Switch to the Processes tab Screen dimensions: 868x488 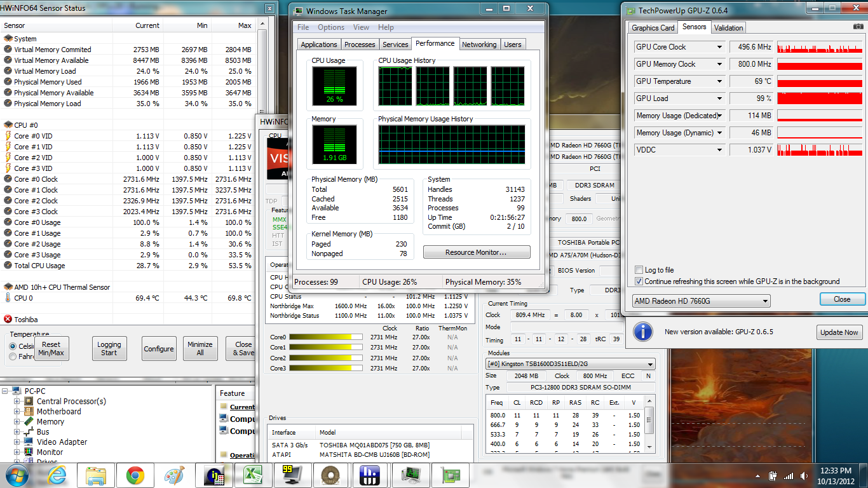[360, 44]
